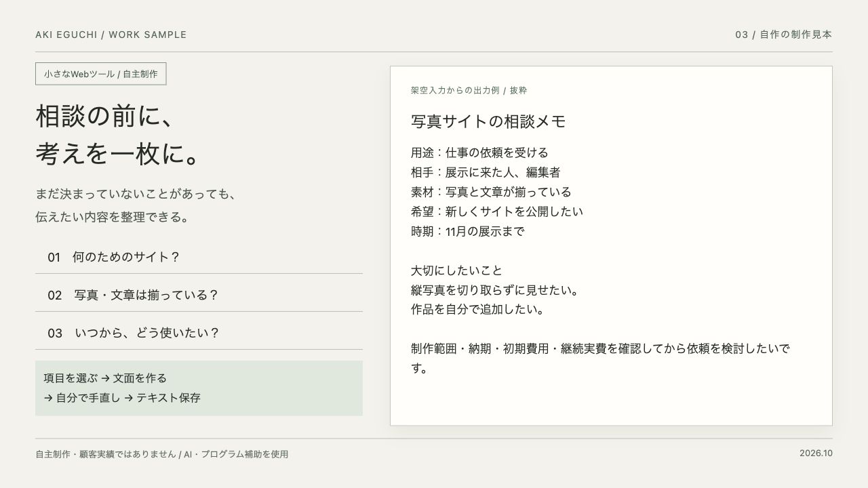Select the 01 何のためのサイト？ row
This screenshot has width=868, height=488.
tap(199, 258)
